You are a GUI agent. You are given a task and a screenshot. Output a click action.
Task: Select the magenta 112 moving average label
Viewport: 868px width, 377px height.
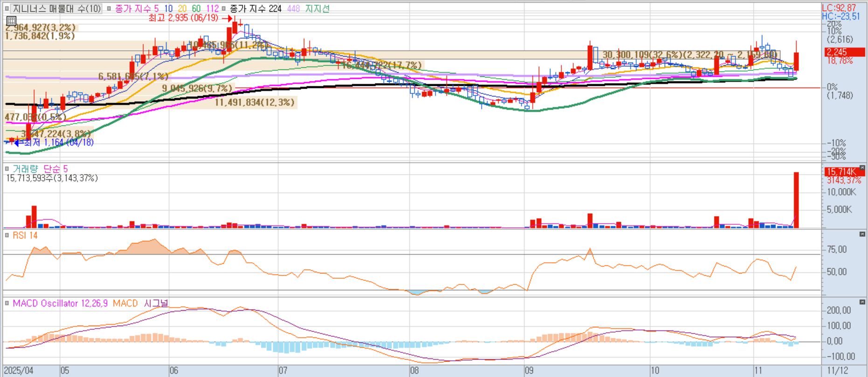coord(212,8)
